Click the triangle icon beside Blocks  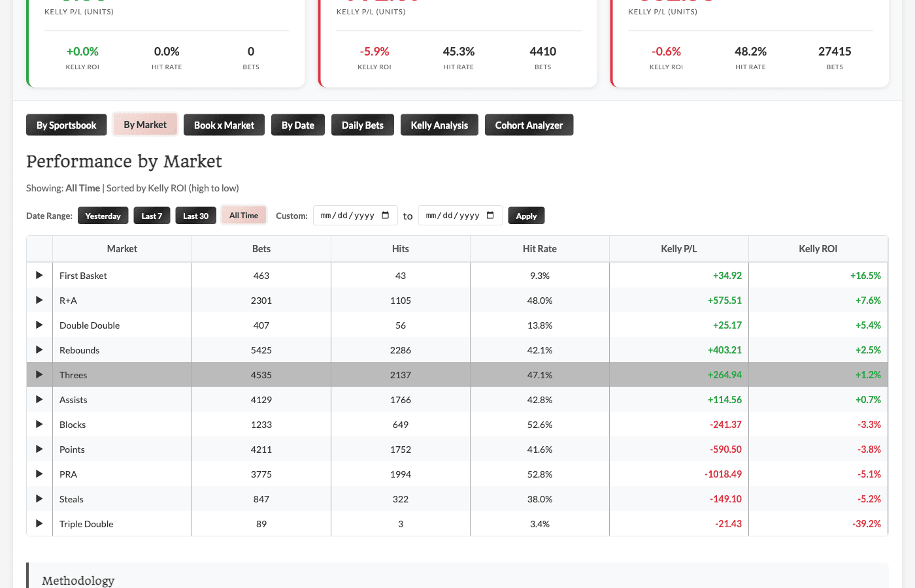pyautogui.click(x=39, y=424)
